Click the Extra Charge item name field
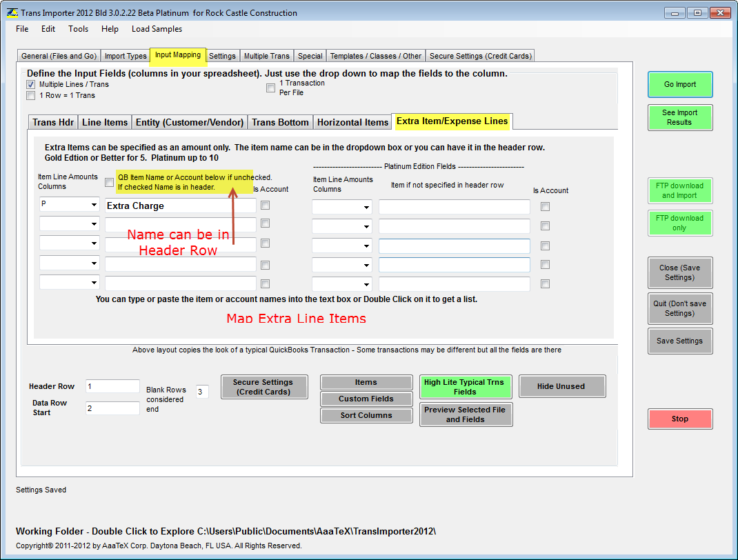The width and height of the screenshot is (738, 560). pos(181,206)
